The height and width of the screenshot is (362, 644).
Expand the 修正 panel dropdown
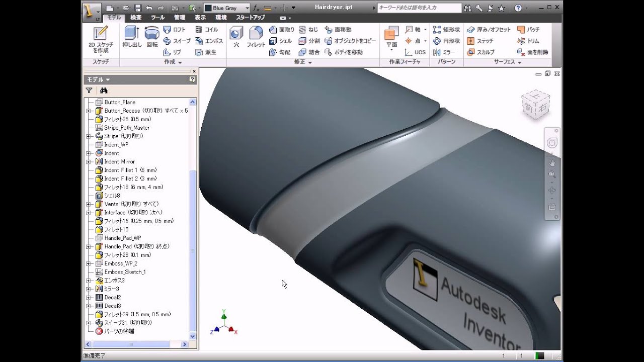(x=303, y=62)
